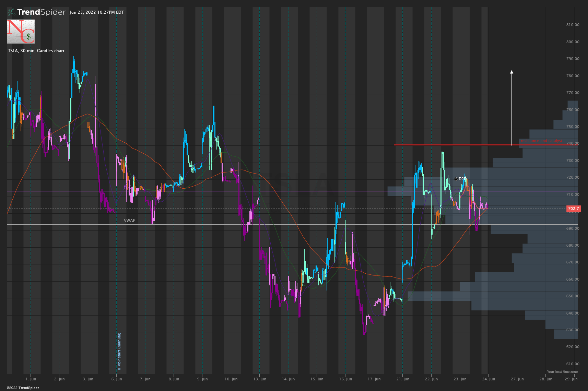
Task: Click the 740.00 price axis label
Action: coord(573,144)
